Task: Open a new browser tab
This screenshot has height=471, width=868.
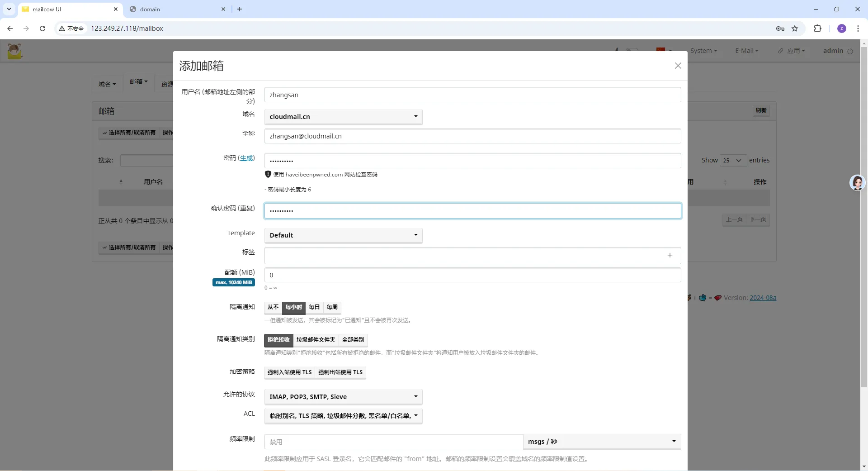Action: pos(240,9)
